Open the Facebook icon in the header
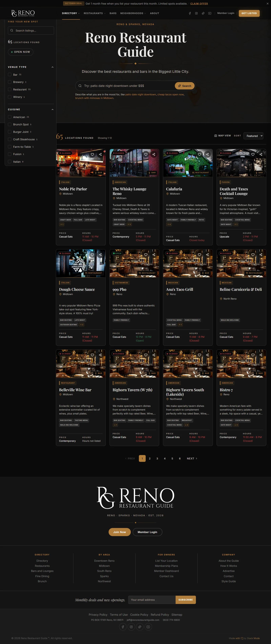The width and height of the screenshot is (271, 644). (x=190, y=13)
